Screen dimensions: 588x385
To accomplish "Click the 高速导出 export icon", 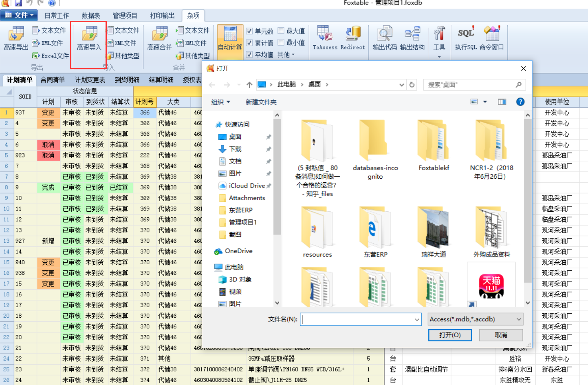I will coord(16,38).
